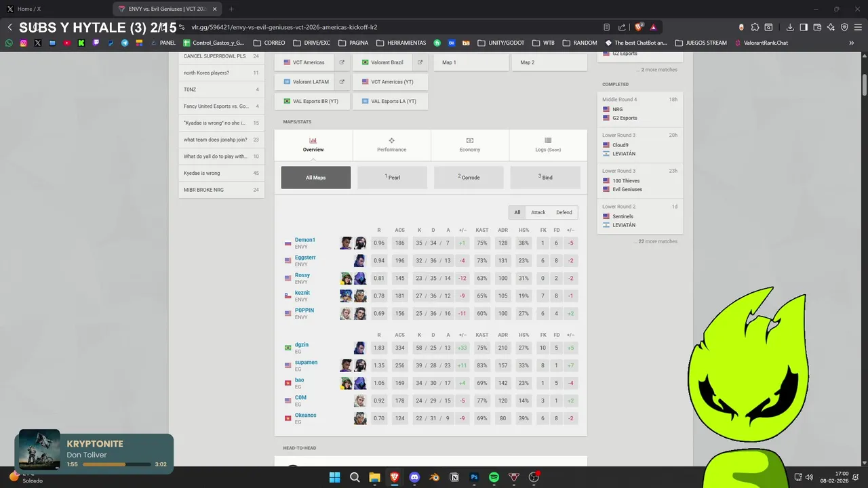Open the Brave Shields lion icon

(638, 27)
